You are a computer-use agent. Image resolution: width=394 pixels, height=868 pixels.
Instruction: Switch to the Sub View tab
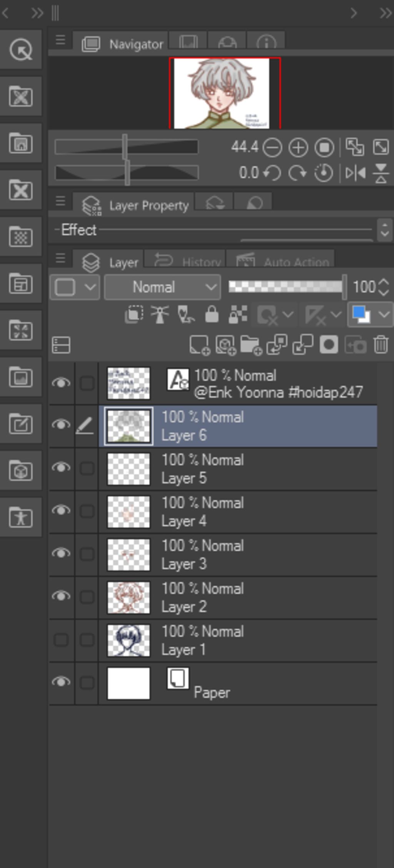click(188, 41)
